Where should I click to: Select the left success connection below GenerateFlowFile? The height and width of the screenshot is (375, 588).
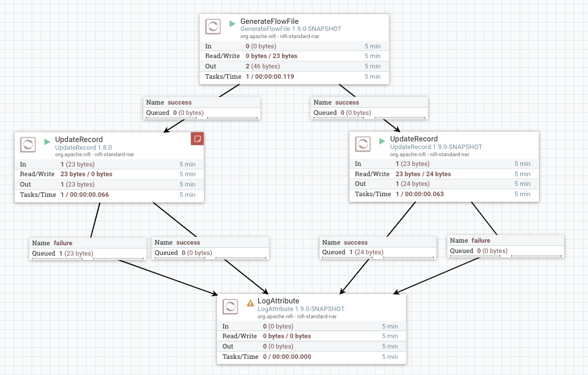(x=202, y=108)
